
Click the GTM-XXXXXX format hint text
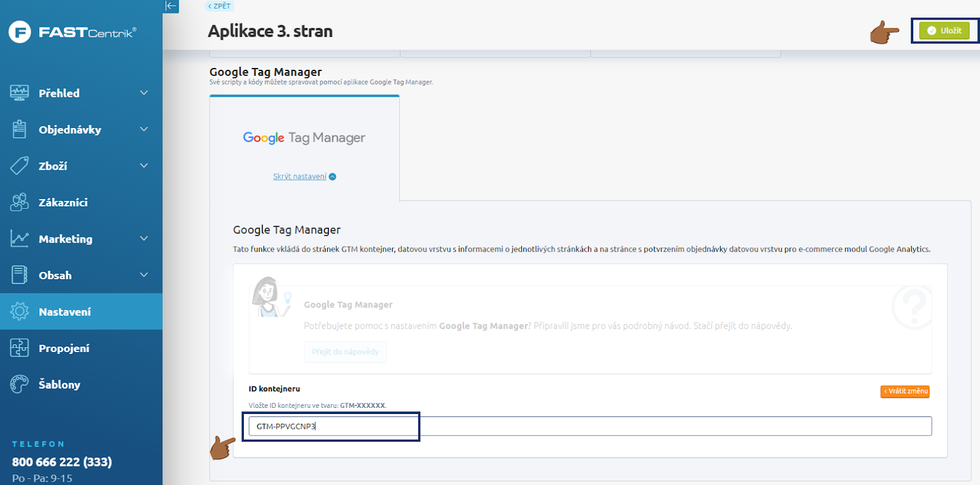coord(363,405)
